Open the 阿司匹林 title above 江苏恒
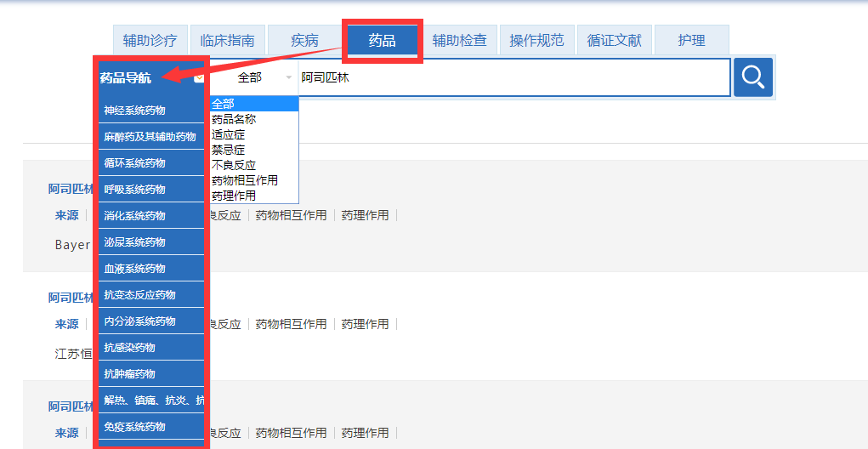Viewport: 868px width, 449px height. [x=71, y=298]
